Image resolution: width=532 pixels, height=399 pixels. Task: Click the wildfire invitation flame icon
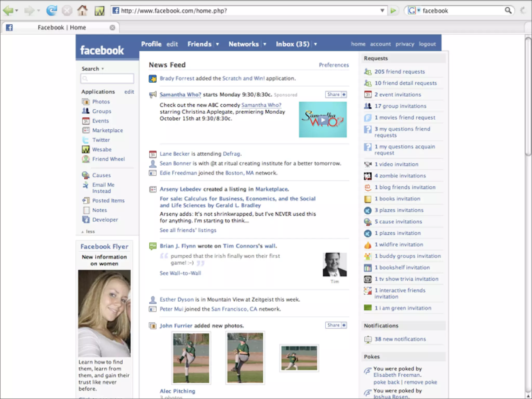click(x=368, y=245)
